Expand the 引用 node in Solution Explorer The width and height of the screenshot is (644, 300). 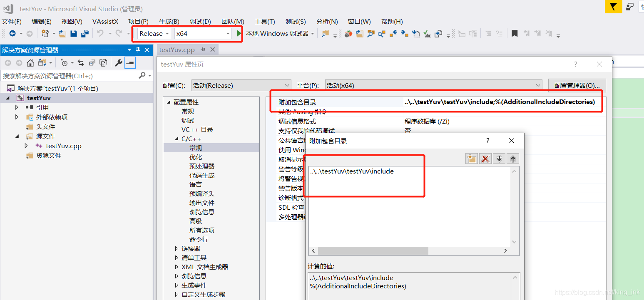(17, 107)
